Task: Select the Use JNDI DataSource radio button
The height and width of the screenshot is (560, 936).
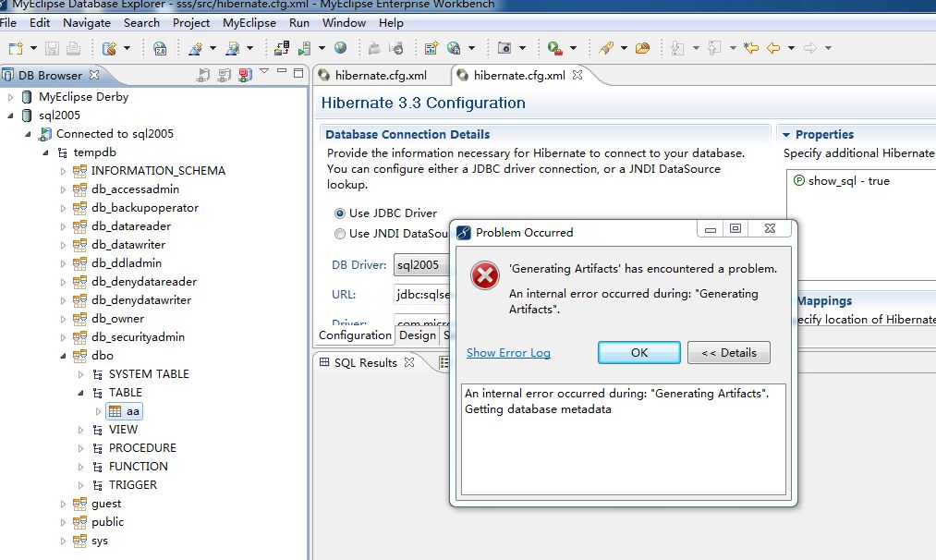Action: coord(340,234)
